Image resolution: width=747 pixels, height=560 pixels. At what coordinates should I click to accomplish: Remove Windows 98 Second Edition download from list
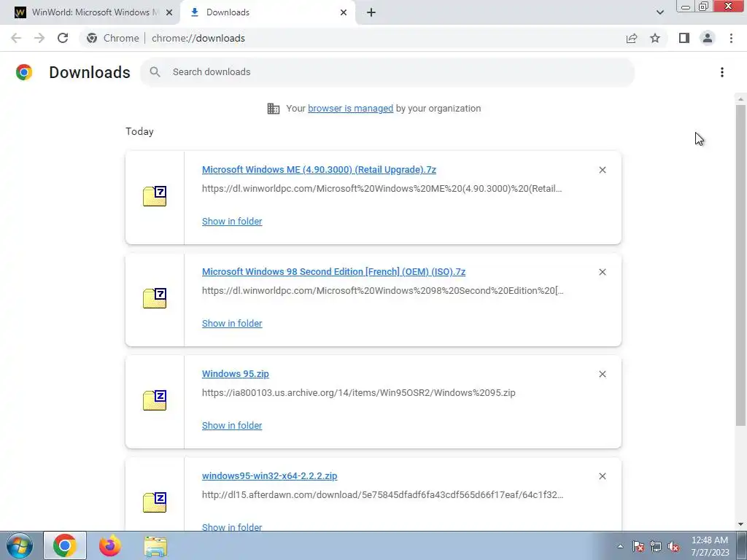point(602,272)
